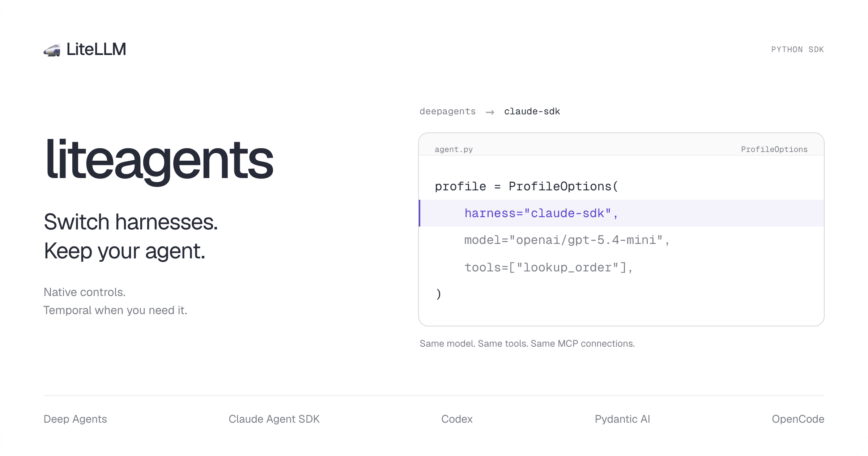868x456 pixels.
Task: Select the deepagents harness label
Action: click(x=447, y=111)
